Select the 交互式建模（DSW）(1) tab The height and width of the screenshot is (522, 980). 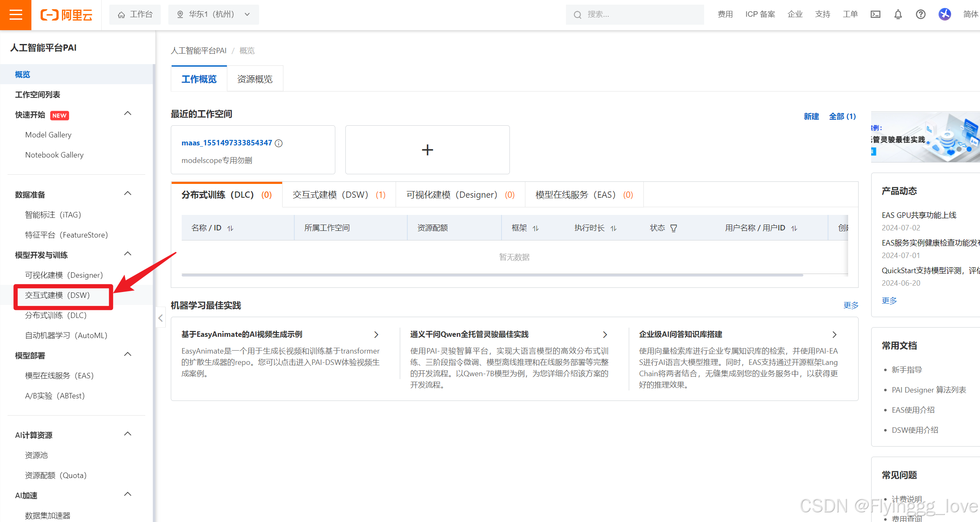click(x=339, y=195)
